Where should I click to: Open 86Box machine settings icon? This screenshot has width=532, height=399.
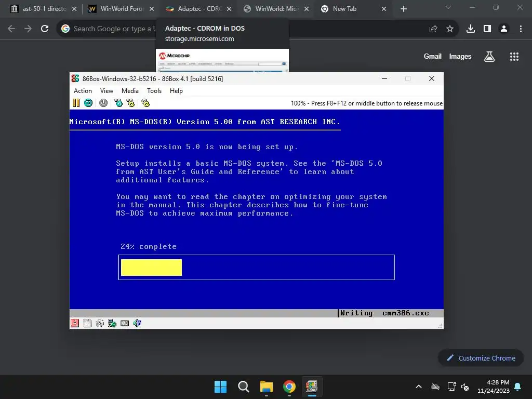pos(145,103)
